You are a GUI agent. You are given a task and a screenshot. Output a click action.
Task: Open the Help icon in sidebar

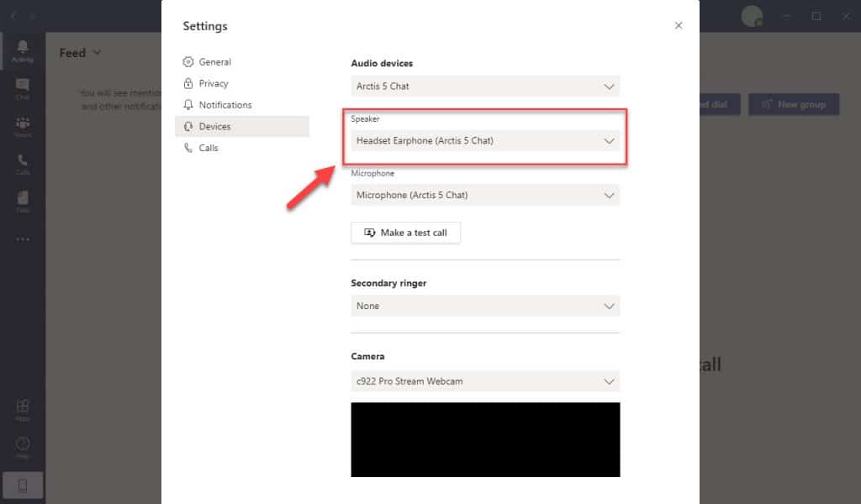click(x=23, y=445)
